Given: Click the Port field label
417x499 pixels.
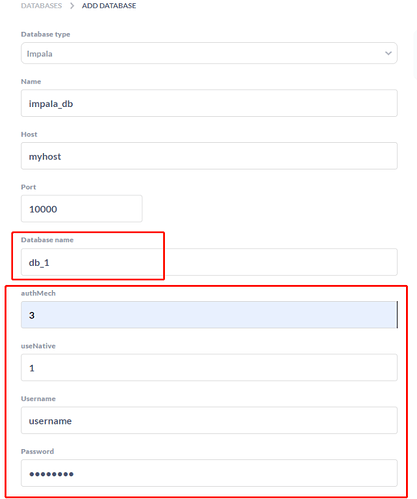Looking at the screenshot, I should (x=28, y=187).
